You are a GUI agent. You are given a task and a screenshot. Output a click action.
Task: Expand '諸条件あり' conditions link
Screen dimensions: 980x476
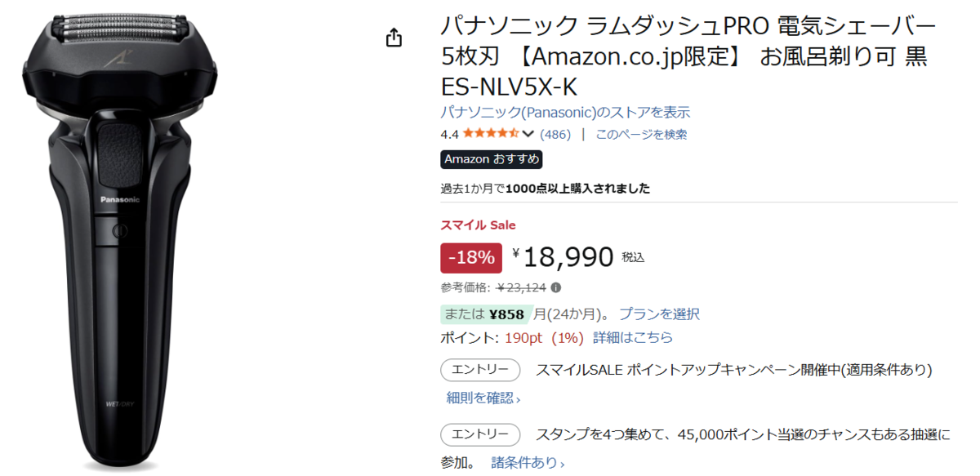pos(528,463)
